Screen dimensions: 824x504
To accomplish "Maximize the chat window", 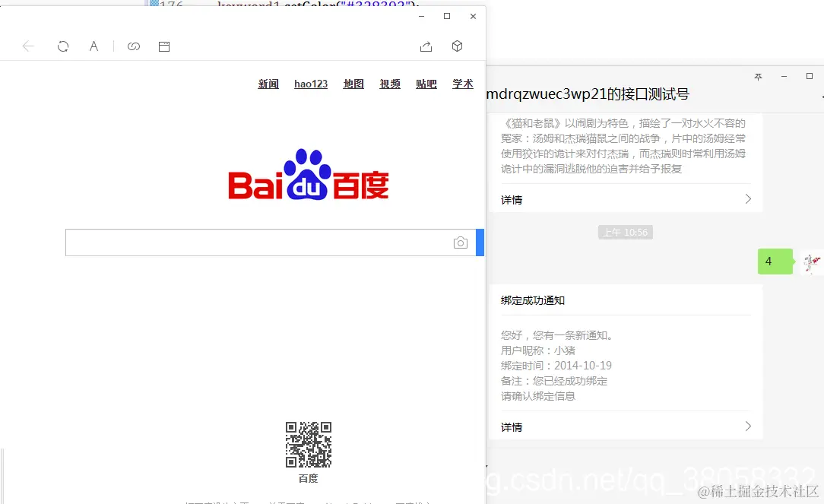I will click(x=810, y=76).
